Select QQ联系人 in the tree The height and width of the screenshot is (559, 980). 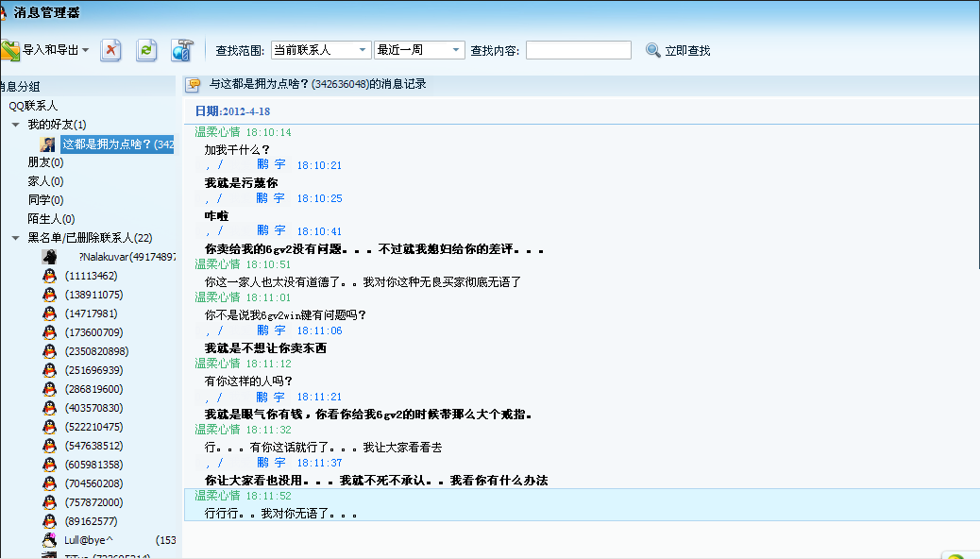click(33, 106)
